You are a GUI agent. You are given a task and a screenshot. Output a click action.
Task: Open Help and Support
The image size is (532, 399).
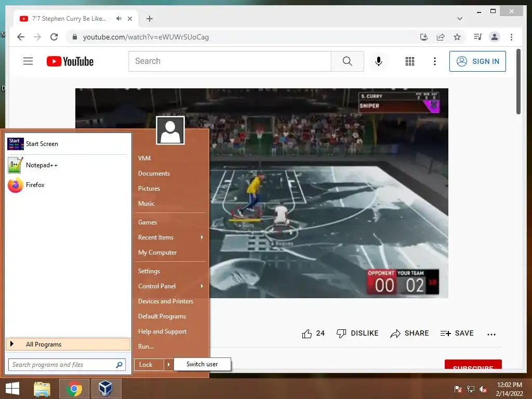point(162,331)
